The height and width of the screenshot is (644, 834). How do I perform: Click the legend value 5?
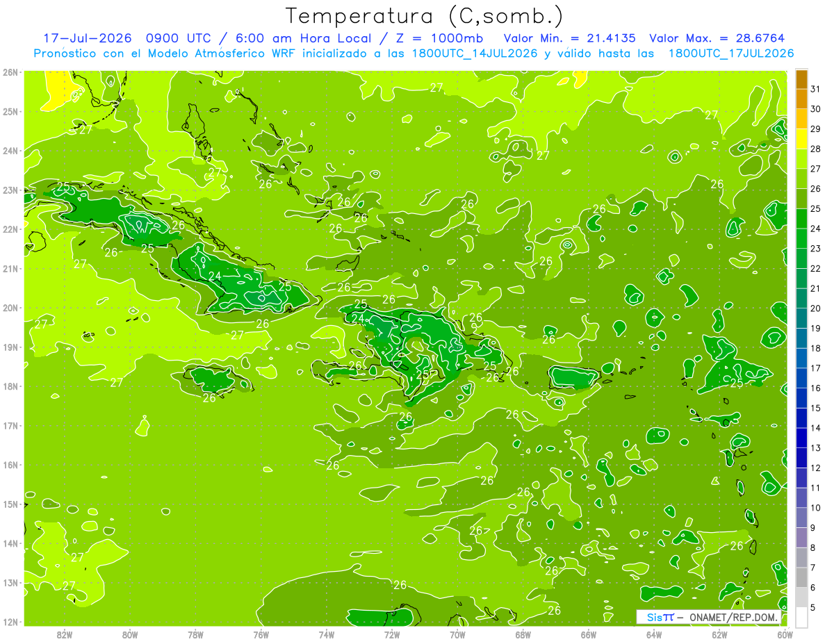[x=812, y=608]
